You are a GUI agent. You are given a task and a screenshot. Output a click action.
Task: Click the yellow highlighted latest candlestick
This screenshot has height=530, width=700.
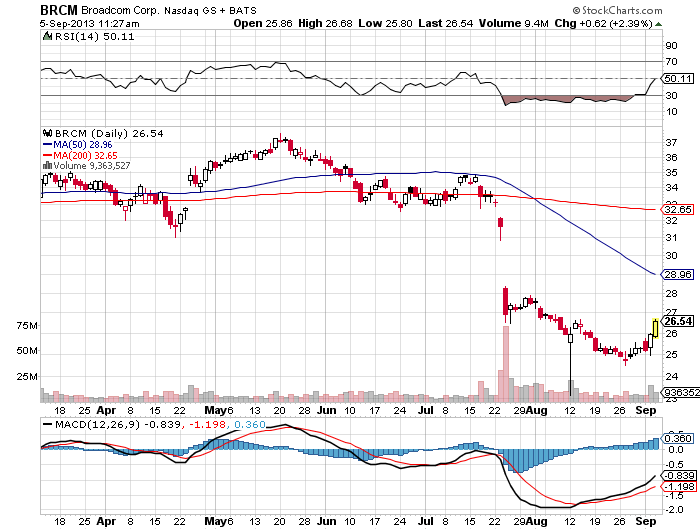coord(655,328)
